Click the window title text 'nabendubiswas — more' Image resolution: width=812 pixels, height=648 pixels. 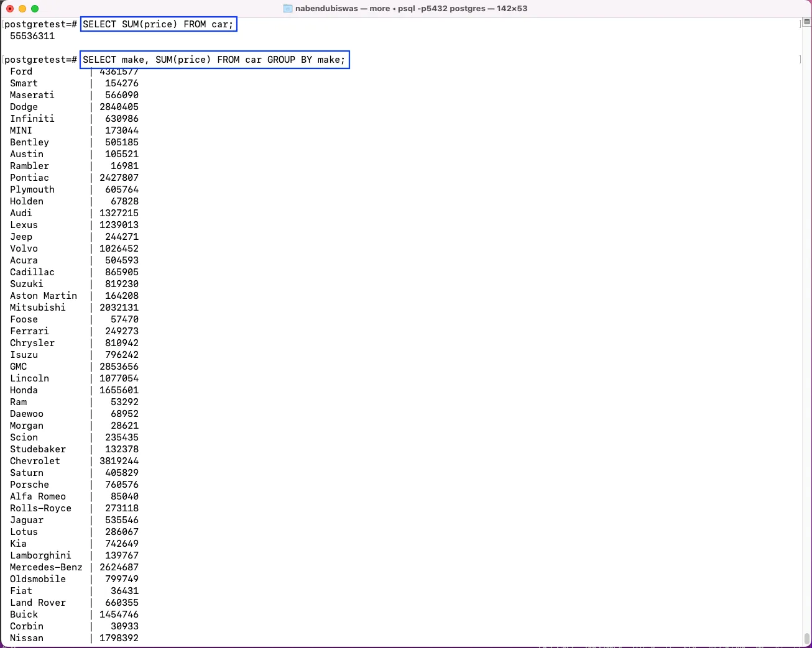click(x=343, y=9)
